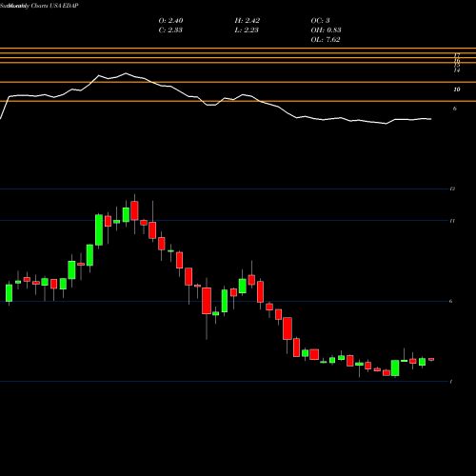Click the 'OL: 7.62' reading
476x476 pixels.
tap(326, 39)
